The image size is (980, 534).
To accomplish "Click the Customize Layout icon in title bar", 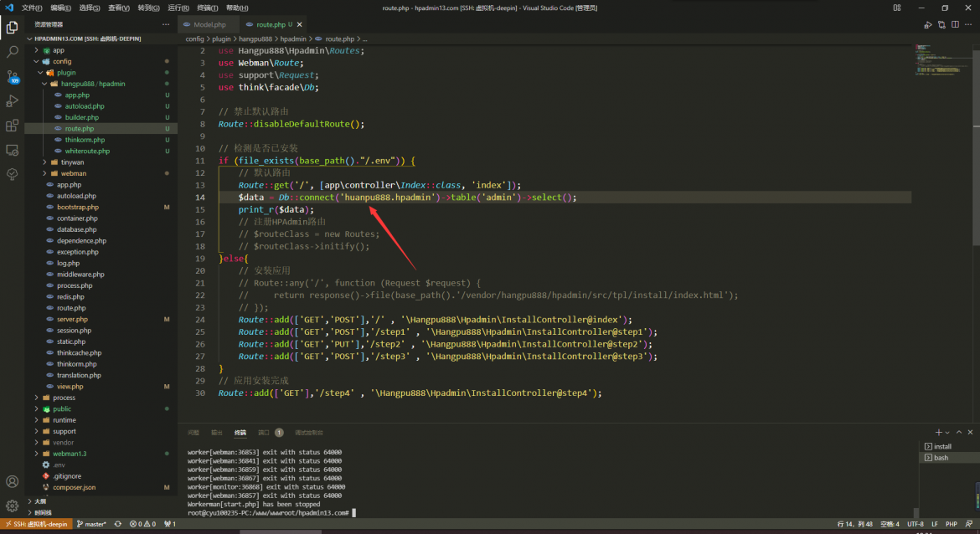I will point(897,8).
